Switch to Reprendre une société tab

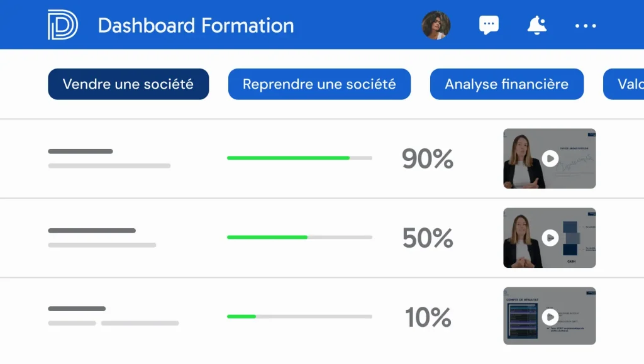[x=319, y=84]
